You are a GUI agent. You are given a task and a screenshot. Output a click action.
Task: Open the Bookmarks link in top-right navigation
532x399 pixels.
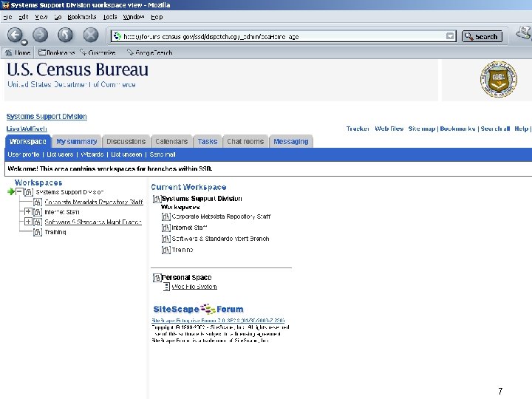click(457, 129)
